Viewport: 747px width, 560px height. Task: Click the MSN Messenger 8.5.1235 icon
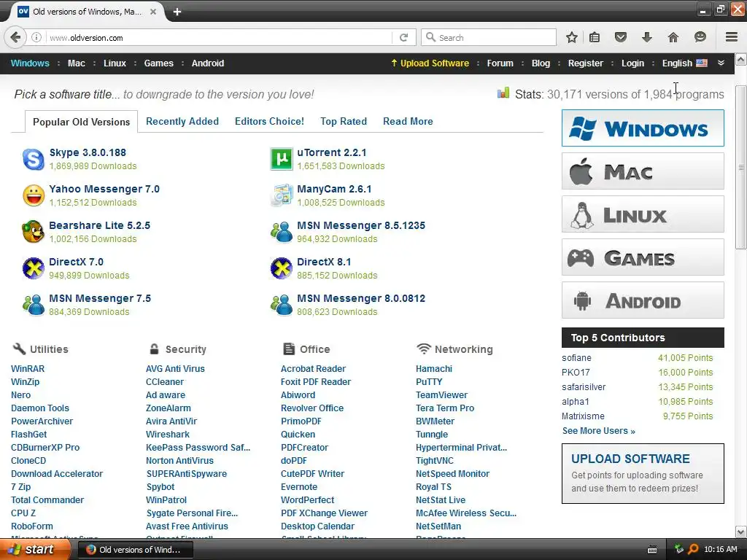[282, 232]
